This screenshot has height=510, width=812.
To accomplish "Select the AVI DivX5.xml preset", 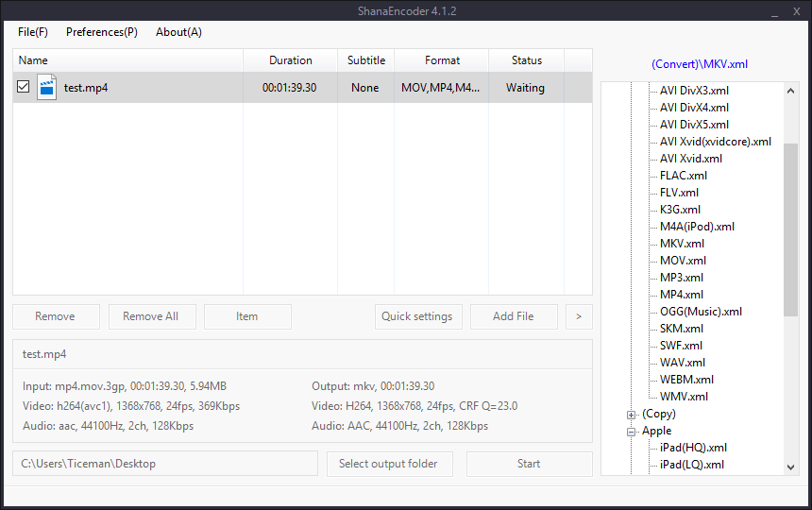I will click(x=694, y=125).
